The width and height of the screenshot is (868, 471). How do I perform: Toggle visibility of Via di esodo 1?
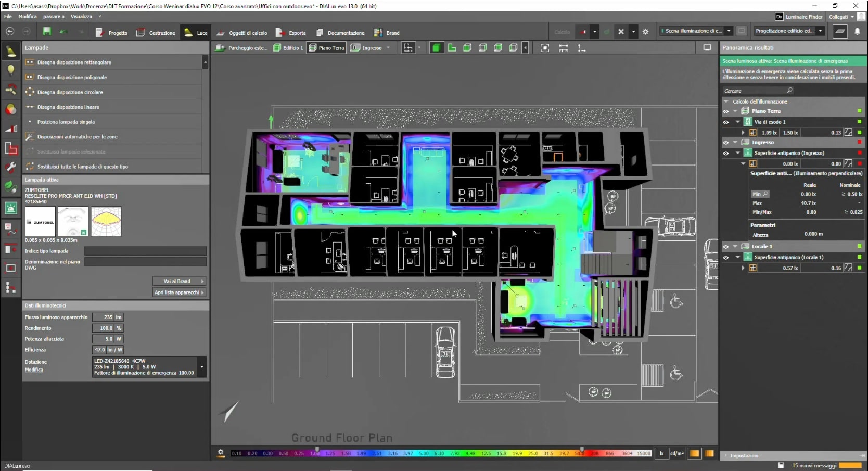pyautogui.click(x=726, y=122)
